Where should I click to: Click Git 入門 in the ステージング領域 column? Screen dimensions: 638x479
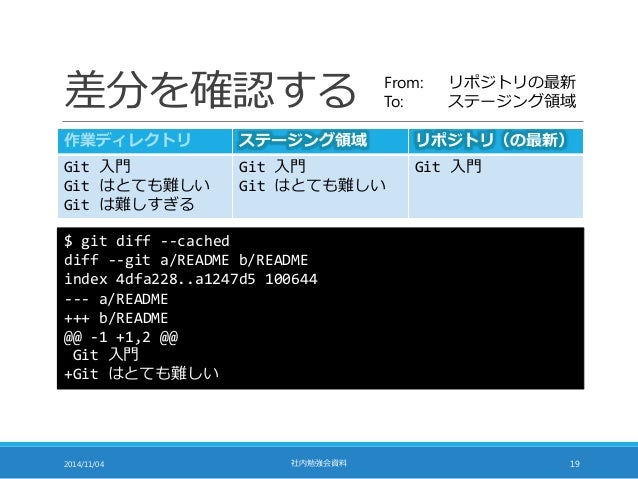point(272,167)
